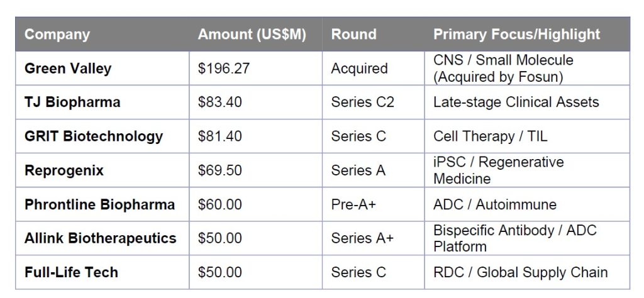Select the $83.40 amount cell
The image size is (644, 298).
(219, 102)
